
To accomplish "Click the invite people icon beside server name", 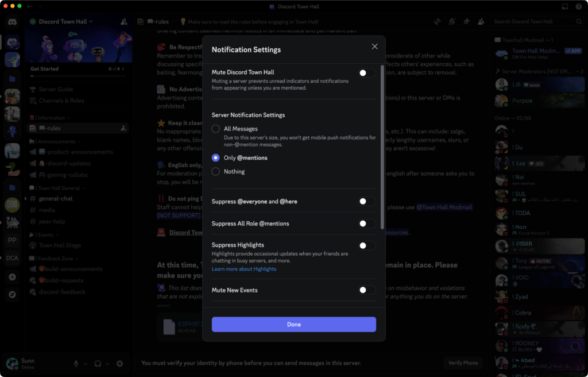I will [x=124, y=22].
